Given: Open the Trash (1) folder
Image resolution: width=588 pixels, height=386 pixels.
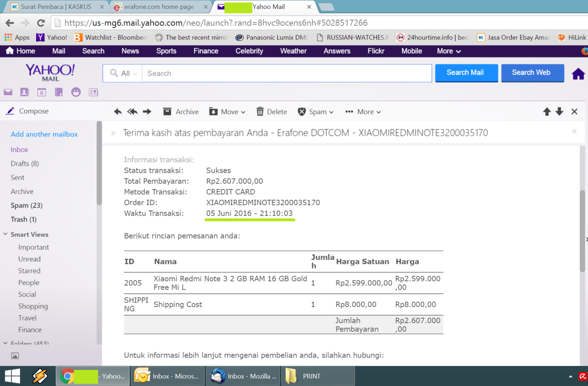Looking at the screenshot, I should [23, 219].
